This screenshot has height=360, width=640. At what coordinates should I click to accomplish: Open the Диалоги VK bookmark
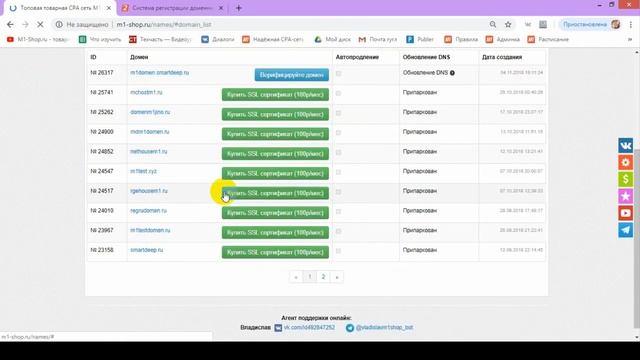tap(218, 40)
